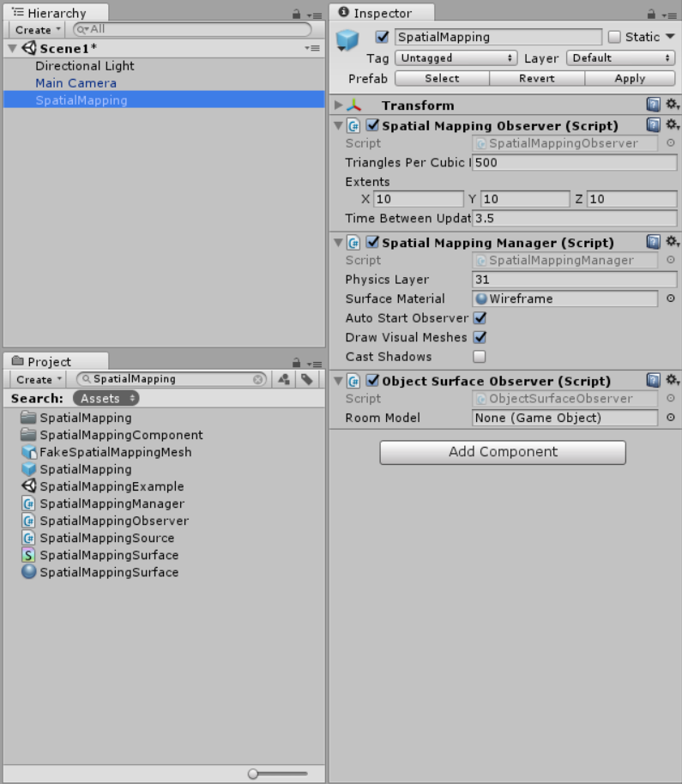682x784 pixels.
Task: Click search by type filter icon
Action: [x=284, y=379]
